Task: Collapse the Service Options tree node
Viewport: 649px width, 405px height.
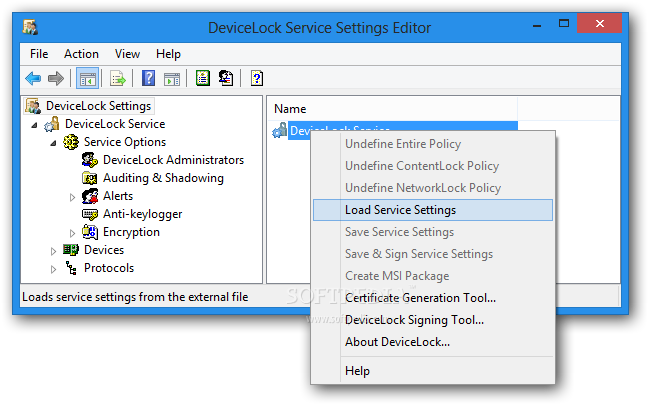Action: pos(53,143)
